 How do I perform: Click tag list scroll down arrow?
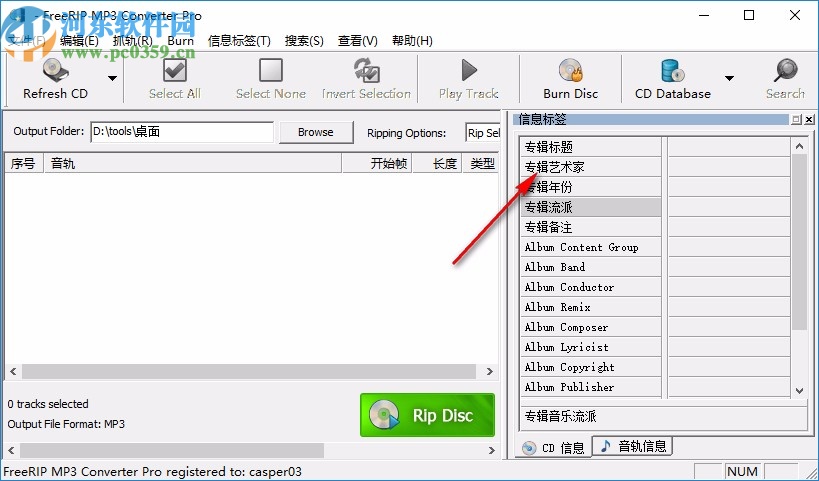tap(799, 390)
